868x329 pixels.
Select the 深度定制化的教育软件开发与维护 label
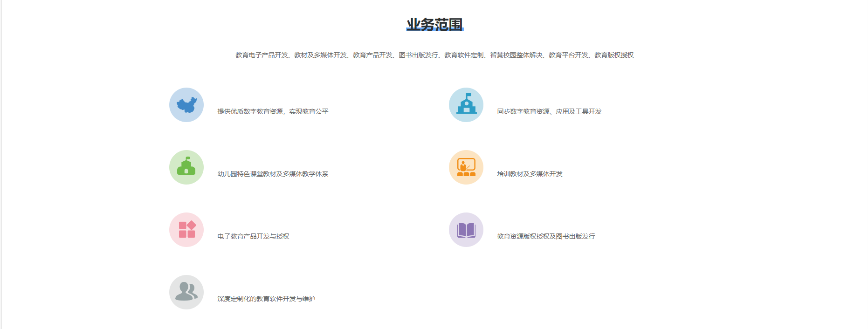click(266, 299)
